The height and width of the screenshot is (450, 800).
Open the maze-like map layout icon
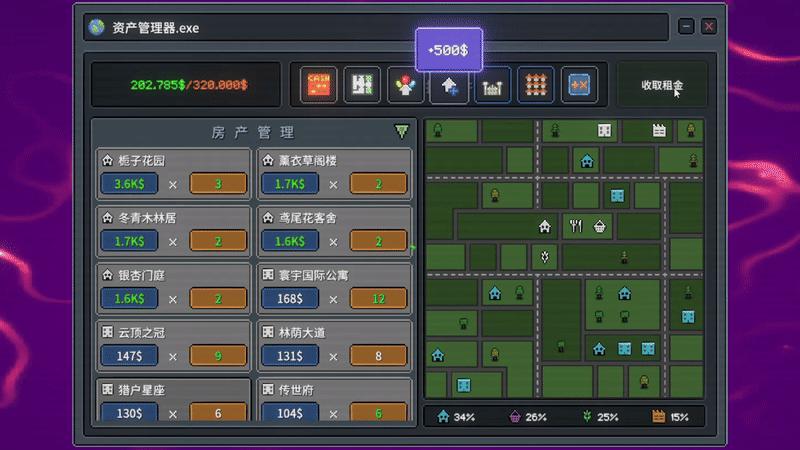coord(362,86)
